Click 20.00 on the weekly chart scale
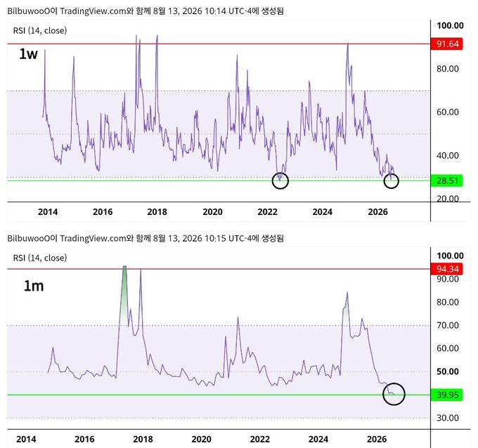This screenshot has height=448, width=478. pyautogui.click(x=448, y=199)
